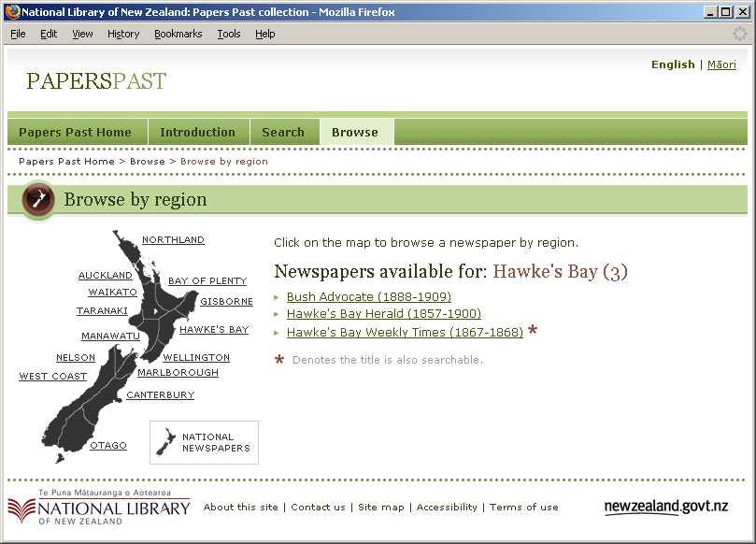Click the Firefox loading throbber icon
The width and height of the screenshot is (756, 544).
tap(739, 34)
